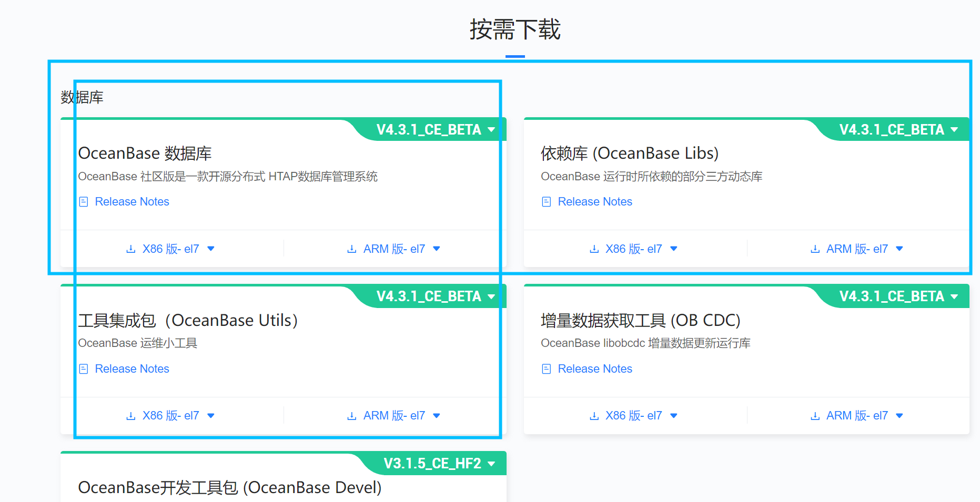Open version dropdown V4.3.1_CE_BETA on OceanBase Utils card
Screen dimensions: 980x502
(x=436, y=296)
